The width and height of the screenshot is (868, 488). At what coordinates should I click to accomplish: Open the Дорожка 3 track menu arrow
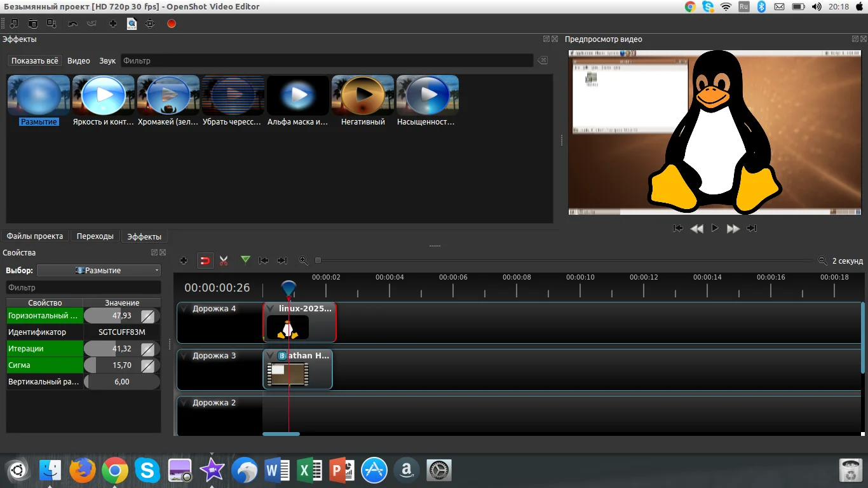click(x=184, y=356)
